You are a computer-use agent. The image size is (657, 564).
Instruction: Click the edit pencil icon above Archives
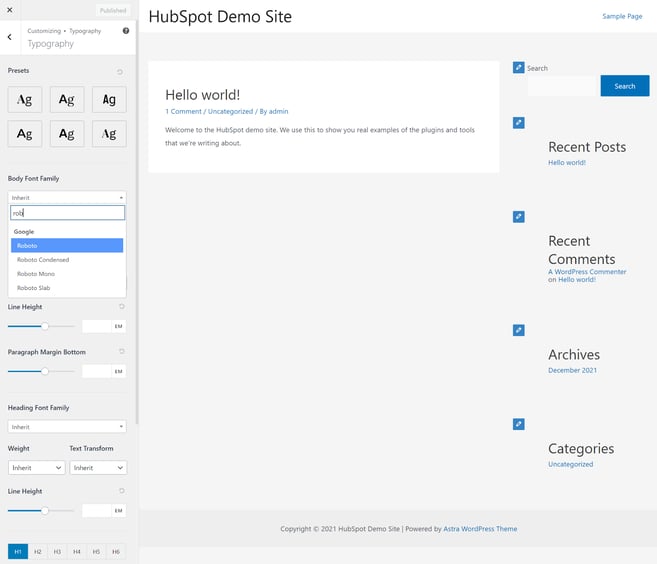coord(518,330)
